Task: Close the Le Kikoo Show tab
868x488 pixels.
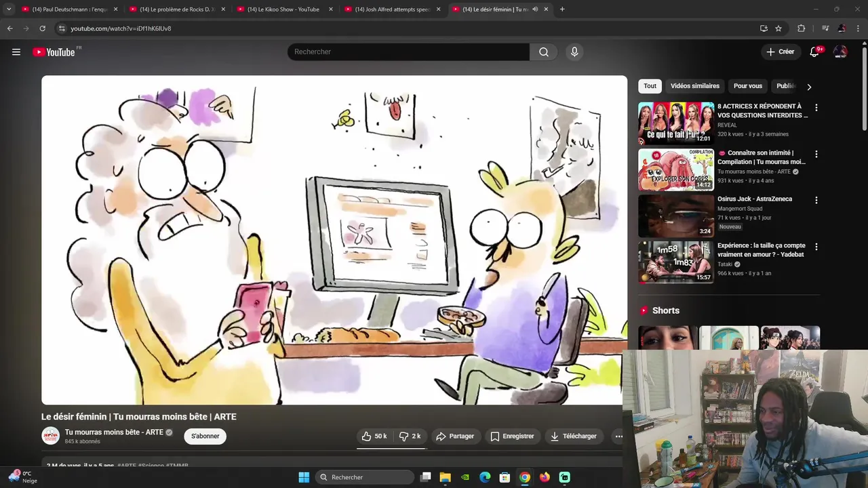Action: 331,9
